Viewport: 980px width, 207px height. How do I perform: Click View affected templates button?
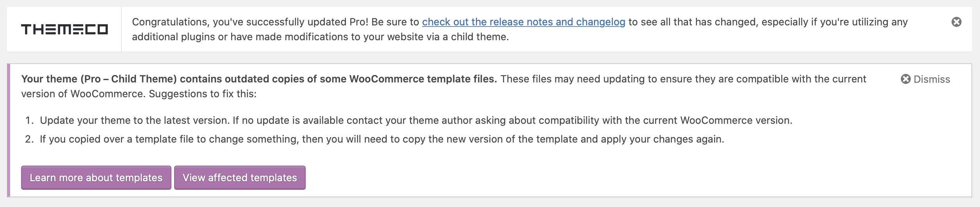[240, 178]
